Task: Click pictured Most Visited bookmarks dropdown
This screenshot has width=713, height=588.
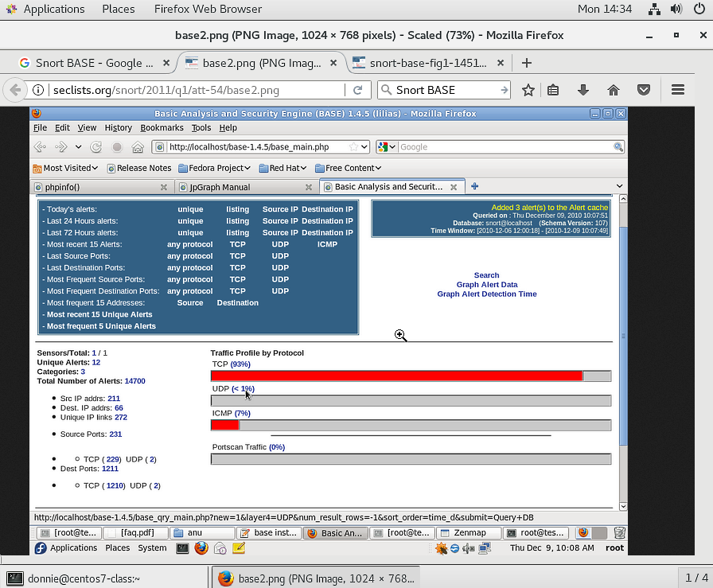Action: pos(65,168)
